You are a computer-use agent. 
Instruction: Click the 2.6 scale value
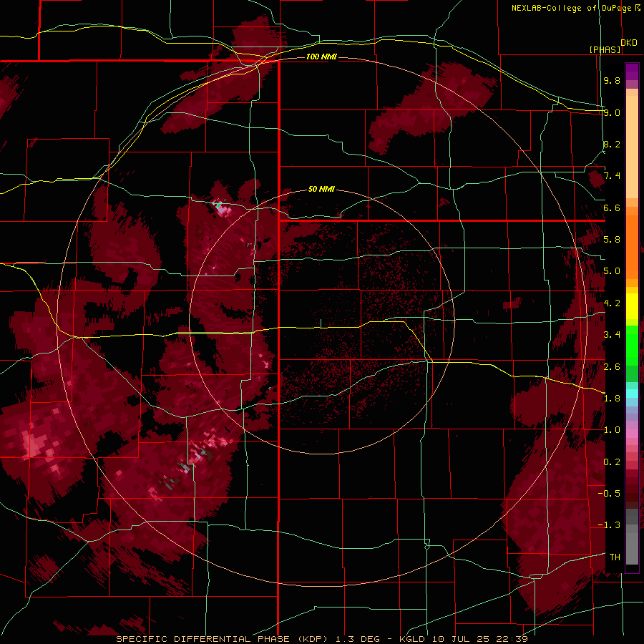(612, 366)
